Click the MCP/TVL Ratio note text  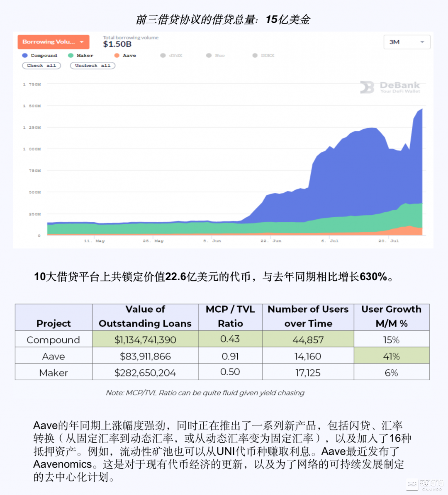(205, 393)
